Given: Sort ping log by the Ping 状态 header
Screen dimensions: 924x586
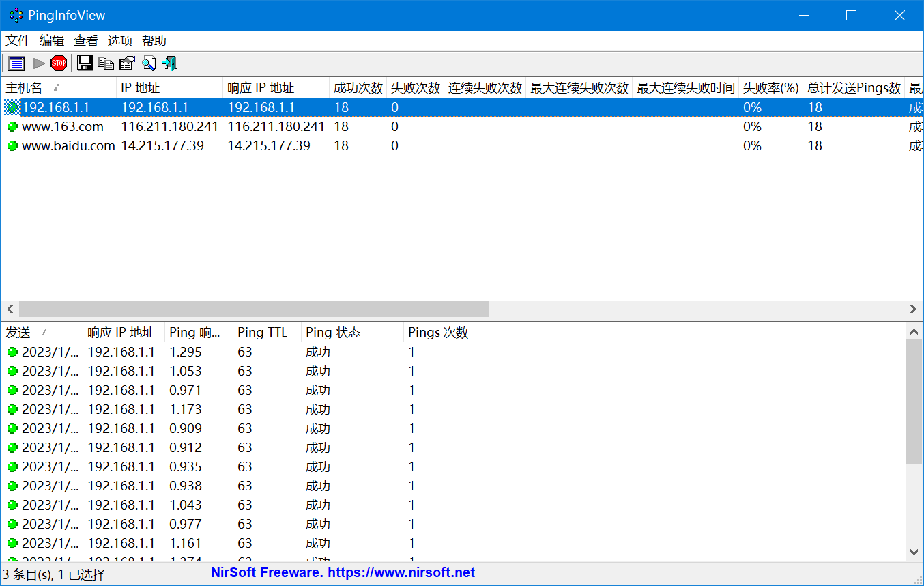Looking at the screenshot, I should click(x=353, y=333).
